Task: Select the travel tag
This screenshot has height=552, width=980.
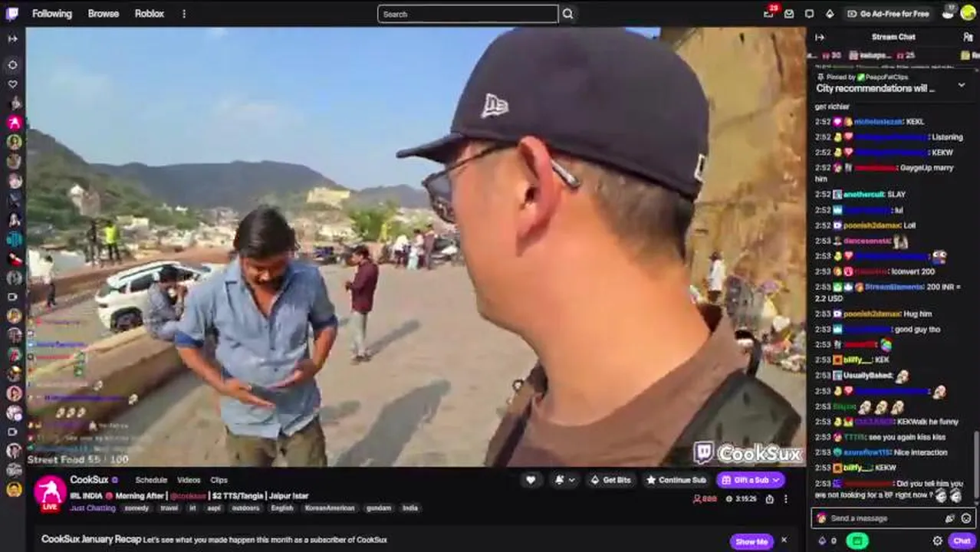Action: pyautogui.click(x=169, y=508)
